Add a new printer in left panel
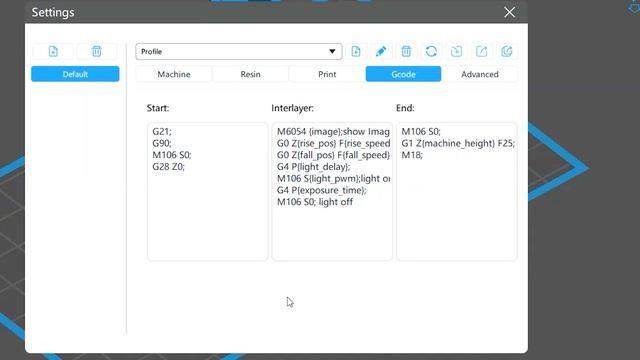This screenshot has width=640, height=360. tap(53, 51)
